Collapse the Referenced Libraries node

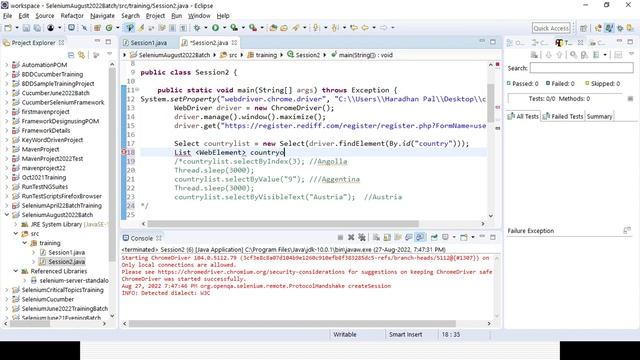[x=16, y=271]
